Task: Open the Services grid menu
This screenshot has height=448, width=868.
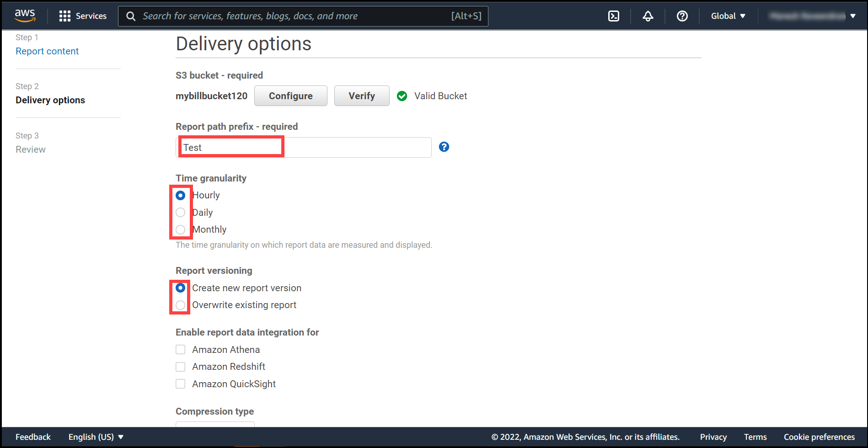Action: [x=64, y=16]
